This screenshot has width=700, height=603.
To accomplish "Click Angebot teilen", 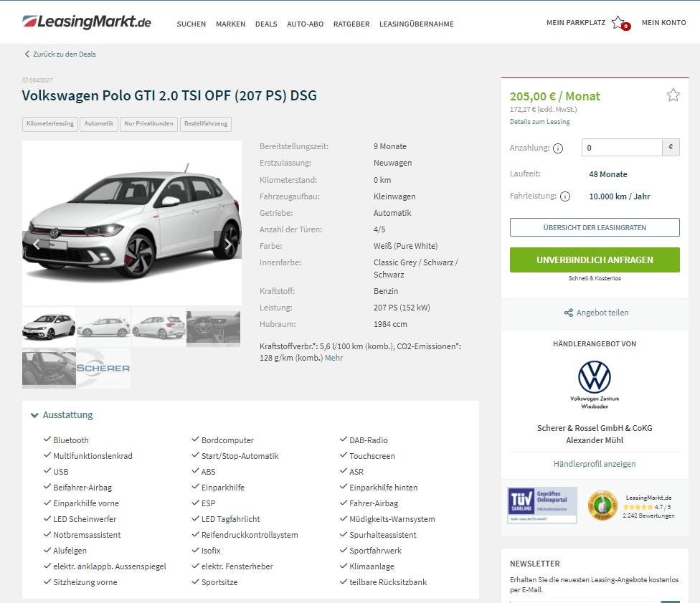I will pos(602,313).
